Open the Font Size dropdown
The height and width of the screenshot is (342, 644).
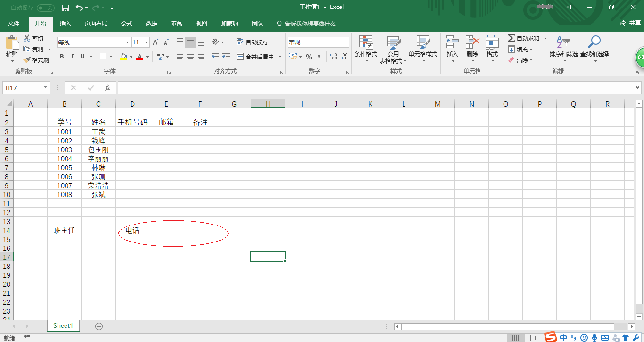click(x=146, y=42)
